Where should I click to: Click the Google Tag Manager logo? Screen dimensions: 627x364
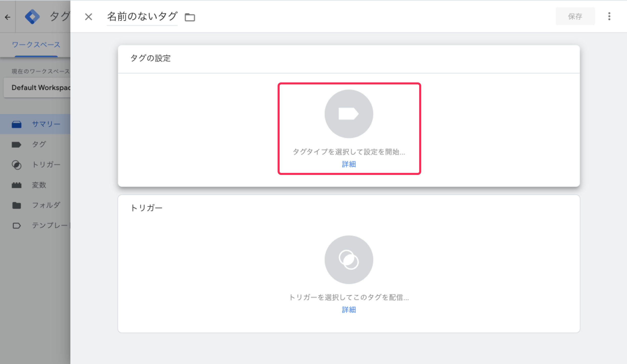click(x=32, y=17)
